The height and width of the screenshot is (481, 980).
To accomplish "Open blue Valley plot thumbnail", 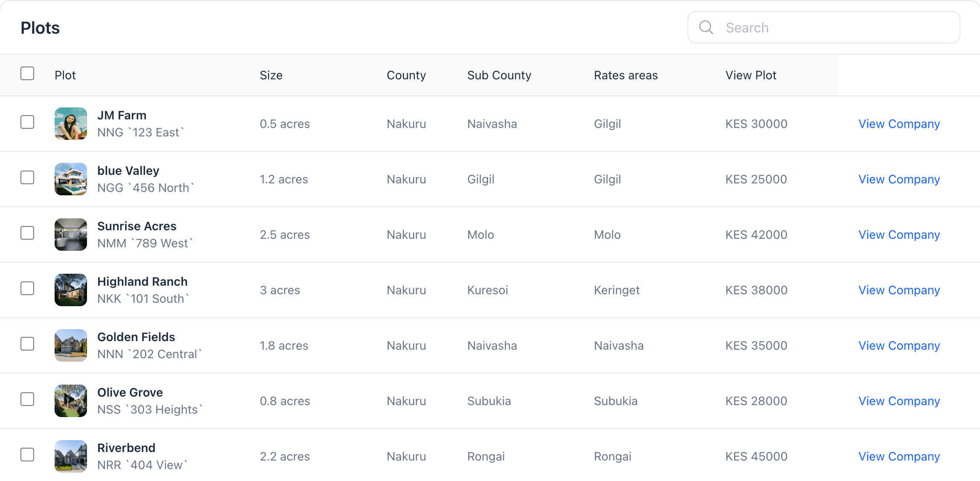I will pos(71,179).
